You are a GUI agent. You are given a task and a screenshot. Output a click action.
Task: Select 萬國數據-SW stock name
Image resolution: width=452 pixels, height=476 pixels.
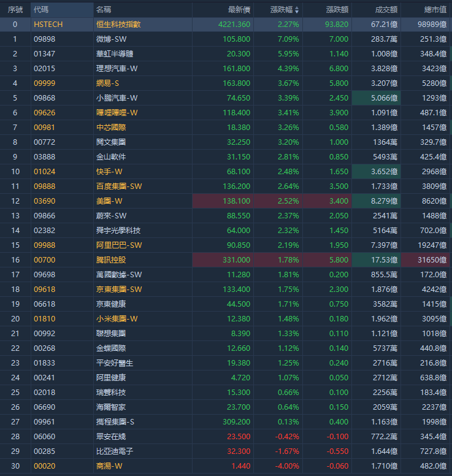coord(119,275)
